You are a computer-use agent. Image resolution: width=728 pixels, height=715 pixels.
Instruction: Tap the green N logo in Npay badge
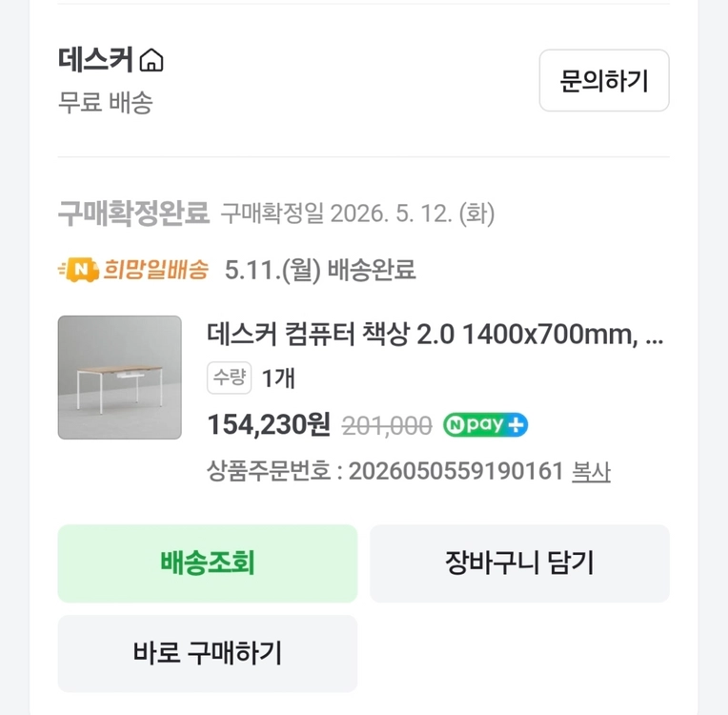pyautogui.click(x=455, y=425)
